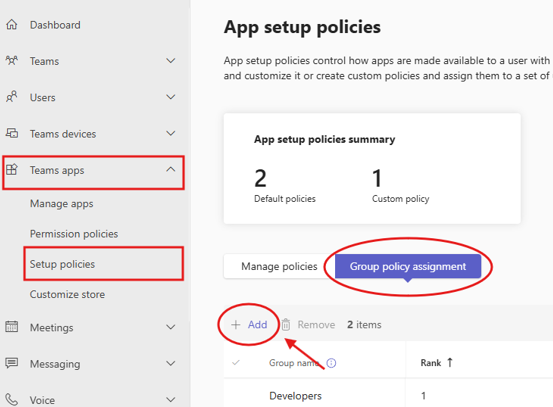Click the App setup policies page title
The image size is (553, 407).
point(302,27)
